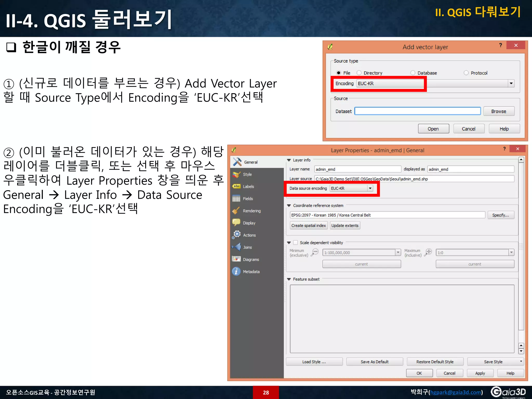Switch to the Rendering tab label
This screenshot has height=399, width=532.
252,211
